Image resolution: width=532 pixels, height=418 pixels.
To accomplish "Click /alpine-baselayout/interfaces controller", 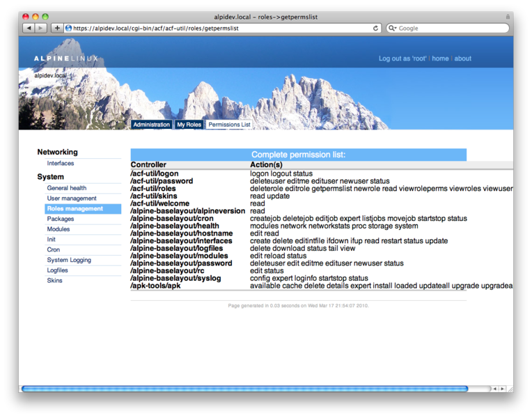I will click(x=181, y=241).
